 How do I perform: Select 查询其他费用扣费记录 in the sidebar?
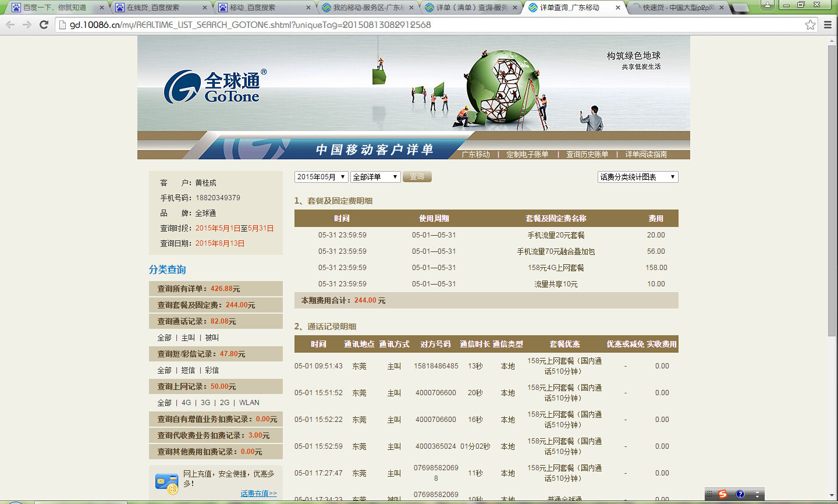point(216,452)
